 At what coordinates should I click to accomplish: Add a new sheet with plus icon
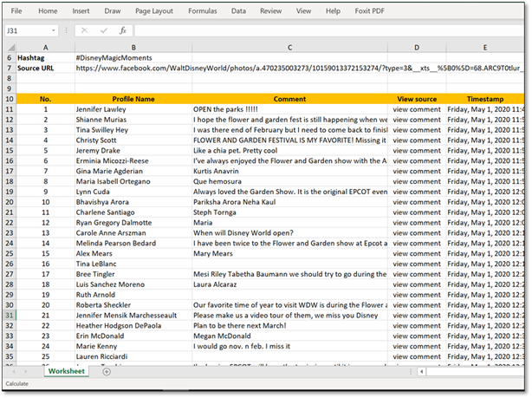107,371
